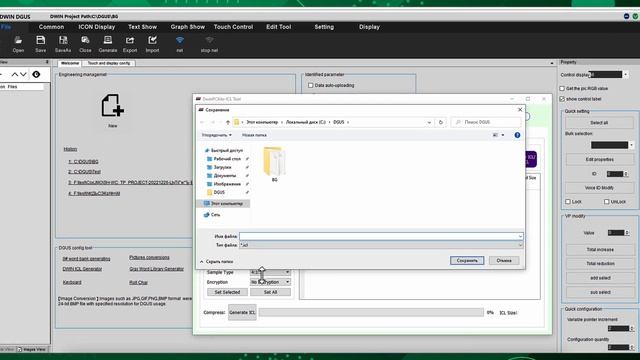The width and height of the screenshot is (640, 360).
Task: Open the Graph Show menu
Action: click(x=188, y=27)
